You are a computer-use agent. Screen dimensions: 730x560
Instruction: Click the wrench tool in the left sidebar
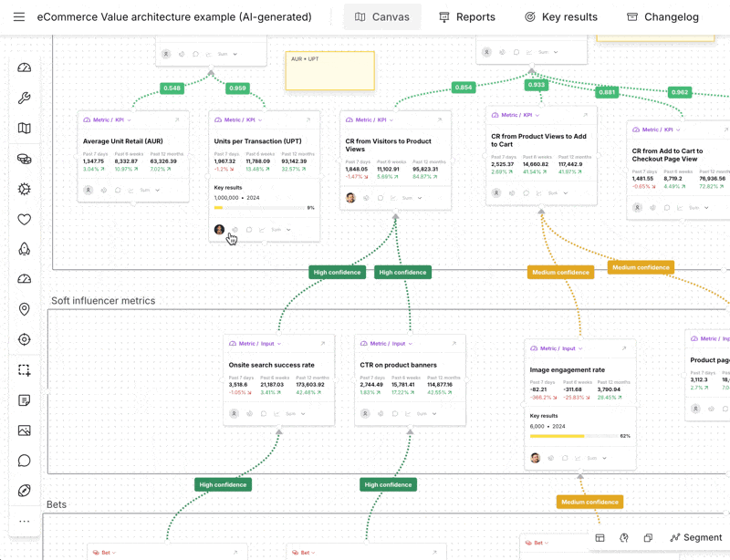(25, 99)
